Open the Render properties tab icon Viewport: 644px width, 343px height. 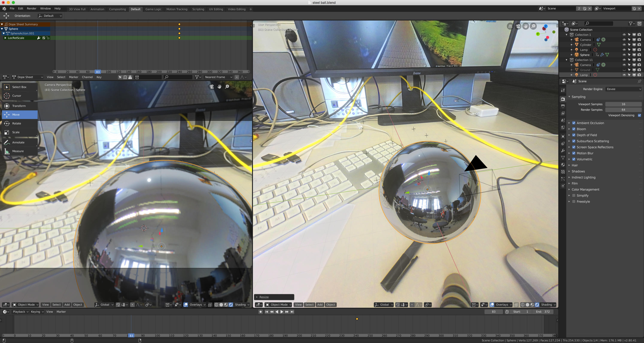pyautogui.click(x=563, y=99)
